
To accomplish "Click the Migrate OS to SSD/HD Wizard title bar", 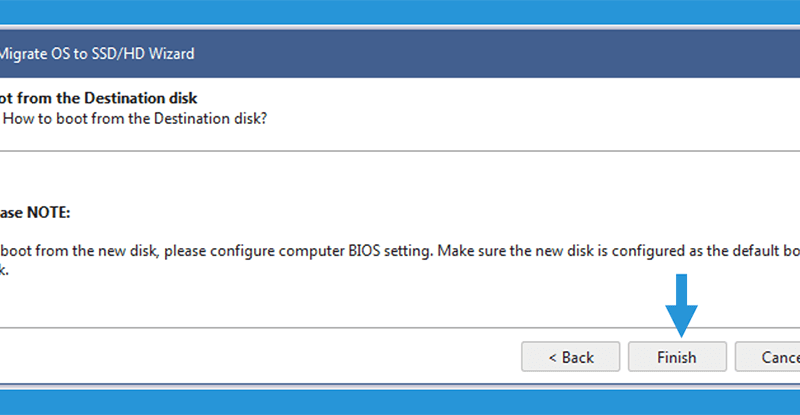I will [x=400, y=54].
